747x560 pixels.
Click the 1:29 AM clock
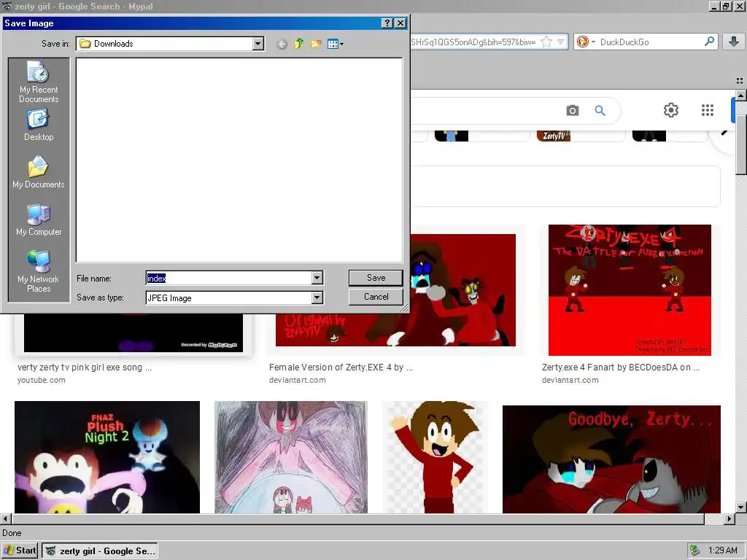coord(723,551)
